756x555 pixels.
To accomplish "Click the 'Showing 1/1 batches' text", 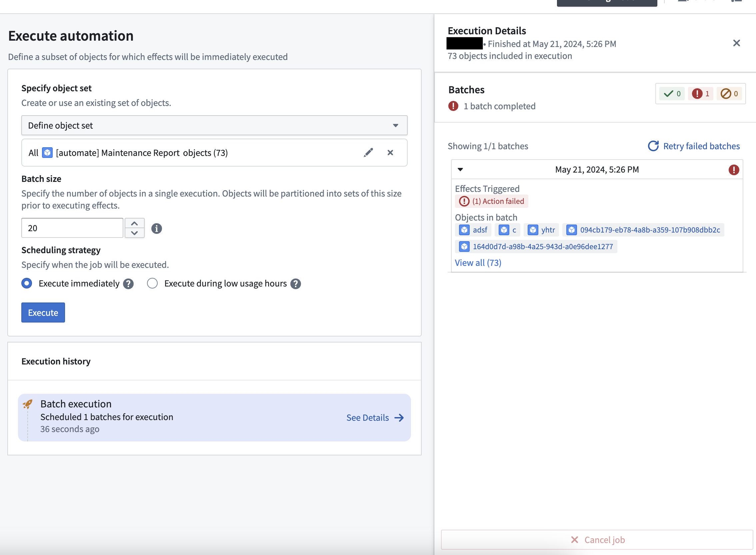I will coord(488,146).
